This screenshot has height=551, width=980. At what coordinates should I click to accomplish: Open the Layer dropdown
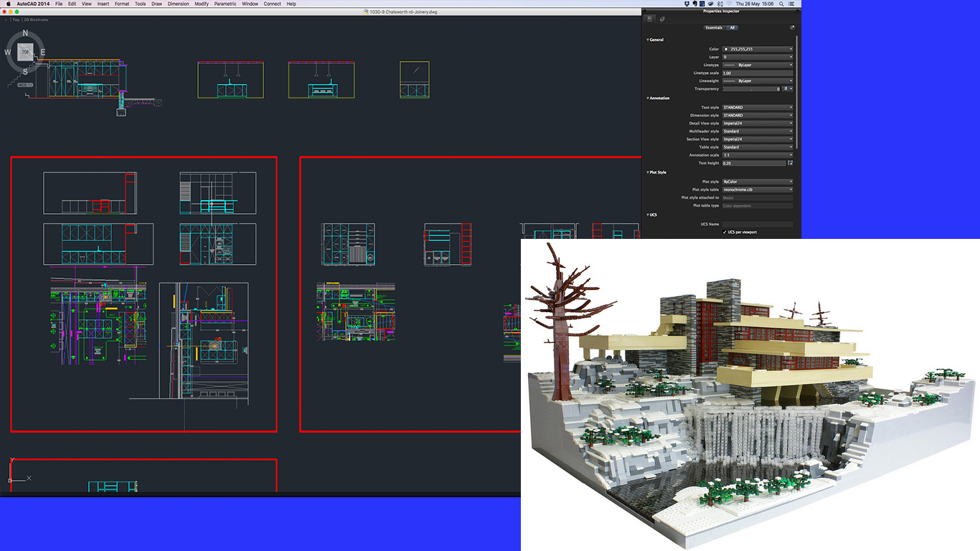pos(758,57)
